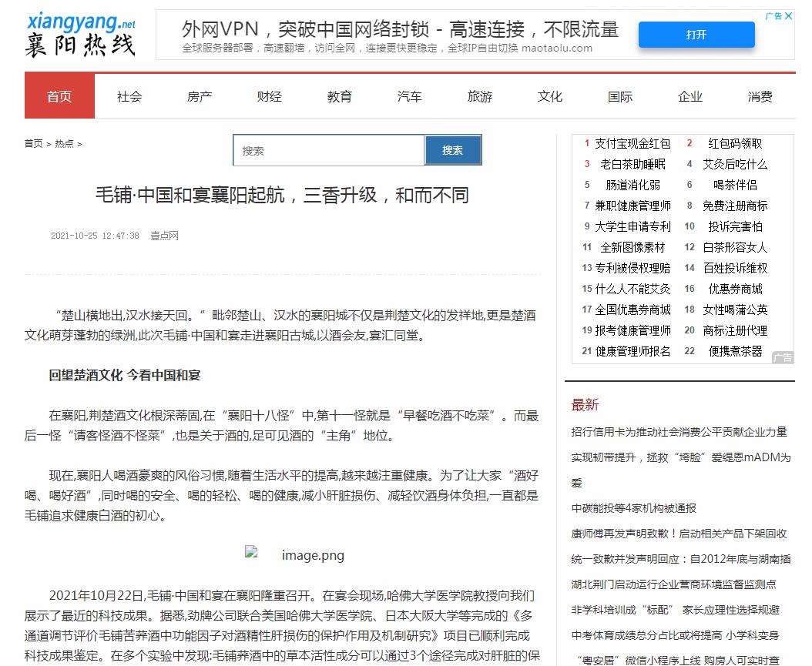The image size is (812, 666).
Task: Open ad link 喝茶伴侣
Action: tap(736, 185)
